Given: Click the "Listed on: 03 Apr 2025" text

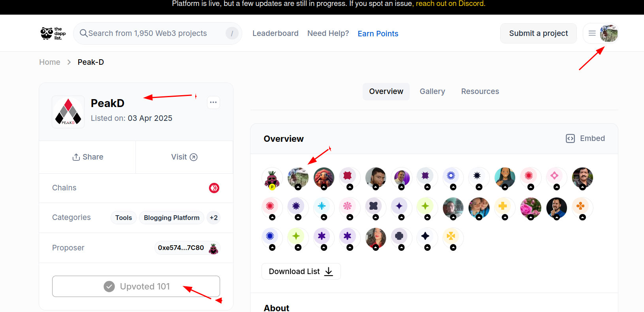Looking at the screenshot, I should (x=132, y=118).
